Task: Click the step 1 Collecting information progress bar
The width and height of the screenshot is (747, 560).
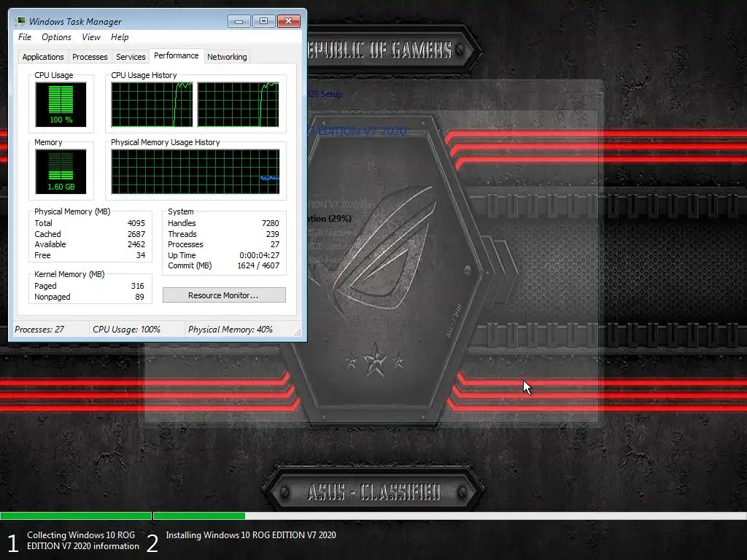Action: pyautogui.click(x=76, y=516)
